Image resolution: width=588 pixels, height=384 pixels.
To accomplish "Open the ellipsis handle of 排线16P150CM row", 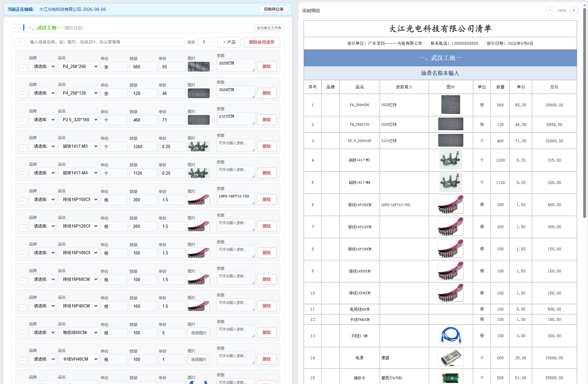I will pos(23,201).
